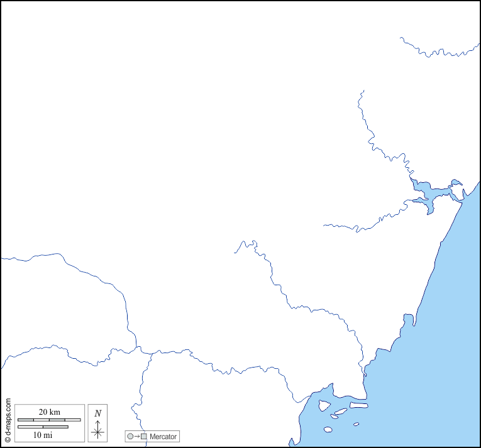Click the 20 km scale label

tap(49, 412)
